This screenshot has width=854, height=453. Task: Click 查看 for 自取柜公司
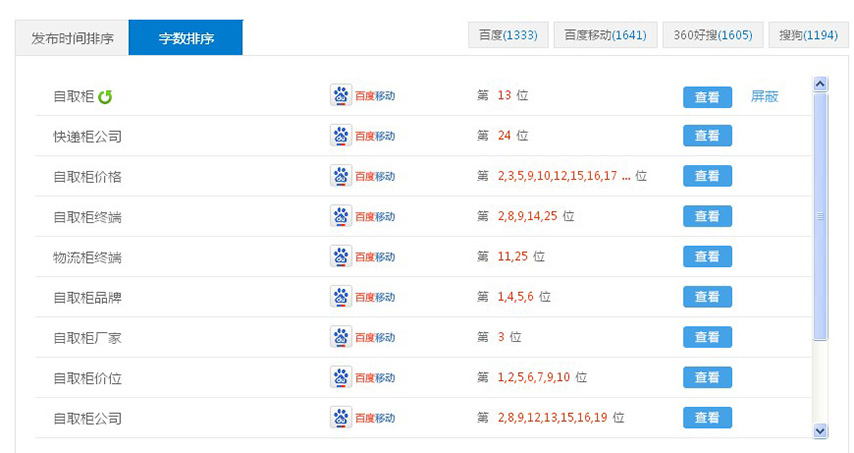click(707, 418)
